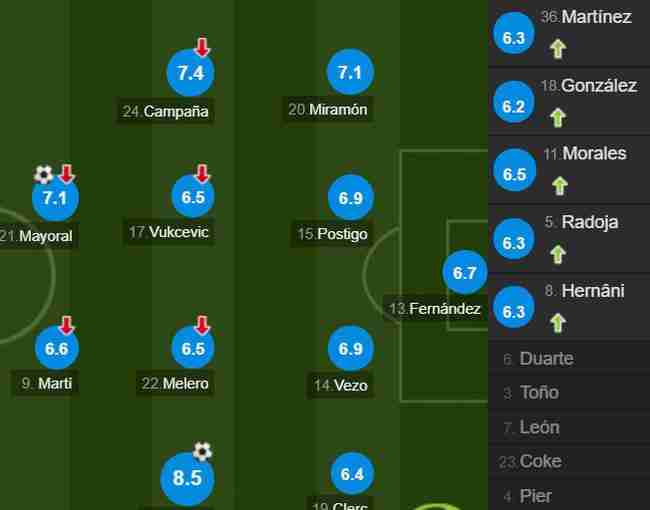650x510 pixels.
Task: Open Miramón's 7.1 rating bubble
Action: point(350,73)
